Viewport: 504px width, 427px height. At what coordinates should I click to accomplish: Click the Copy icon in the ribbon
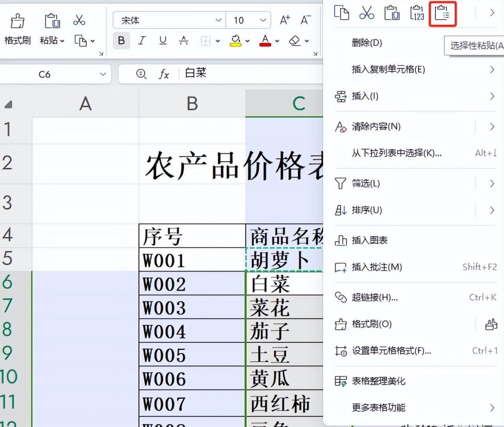[80, 41]
